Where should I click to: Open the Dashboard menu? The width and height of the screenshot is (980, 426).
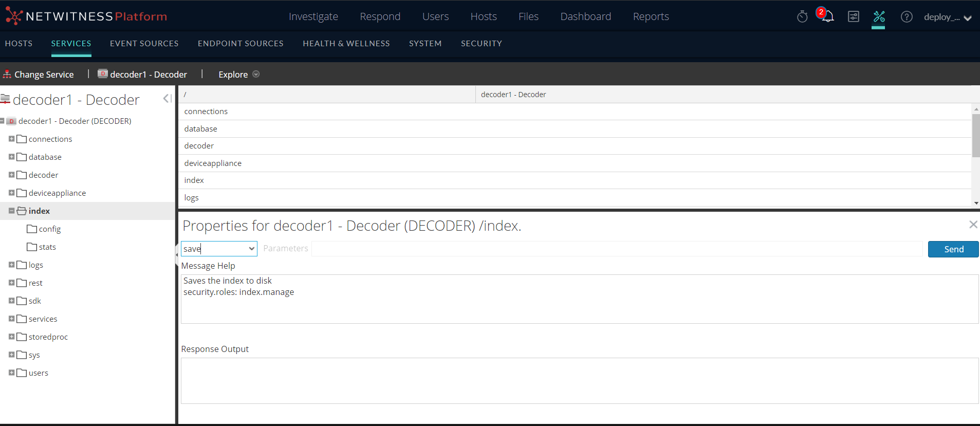coord(586,16)
